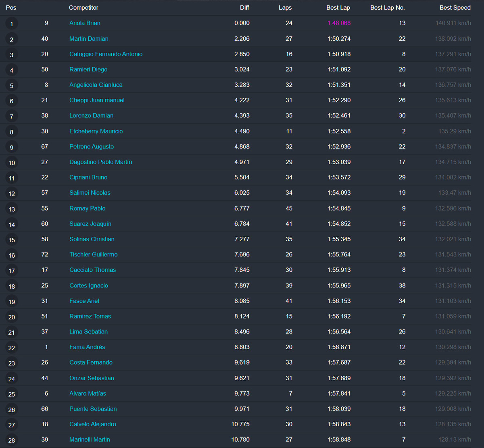Click best speed 130.298 km/h
Screen dimensions: 484x448
(x=453, y=347)
